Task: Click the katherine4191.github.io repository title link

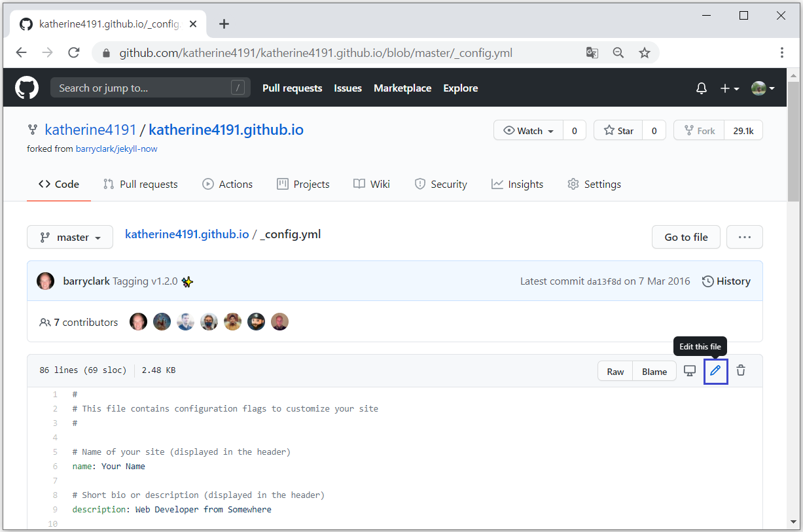Action: (226, 130)
